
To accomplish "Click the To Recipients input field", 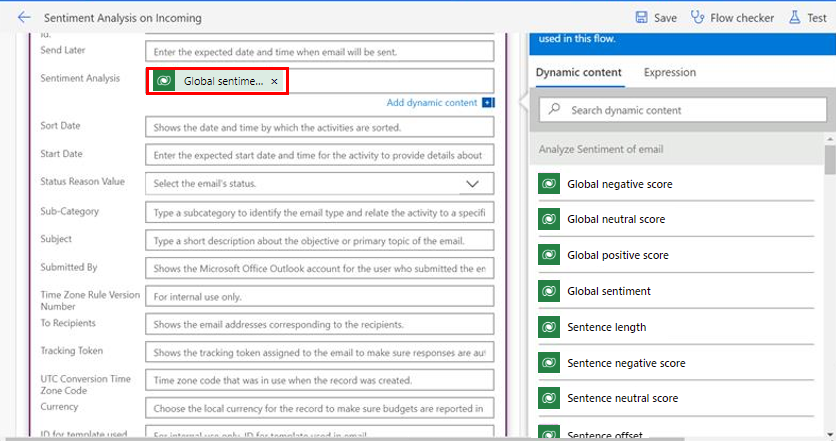I will [319, 324].
